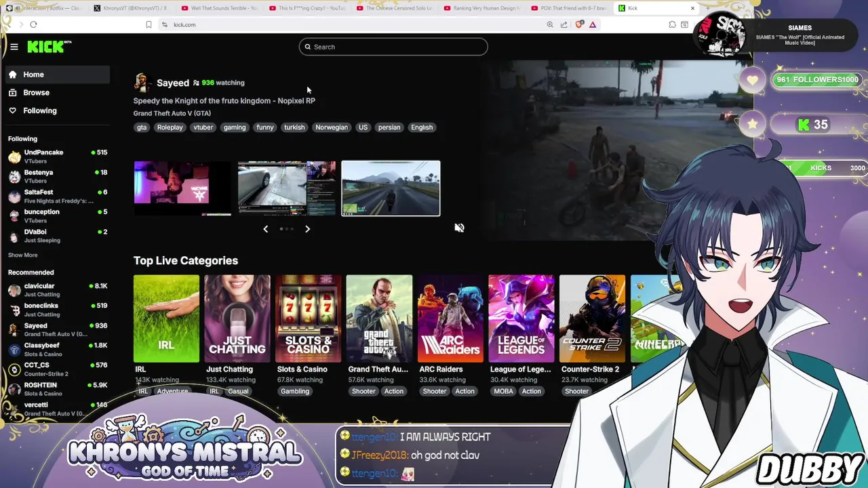868x488 pixels.
Task: Select the first pink carousel thumbnail
Action: [x=182, y=188]
